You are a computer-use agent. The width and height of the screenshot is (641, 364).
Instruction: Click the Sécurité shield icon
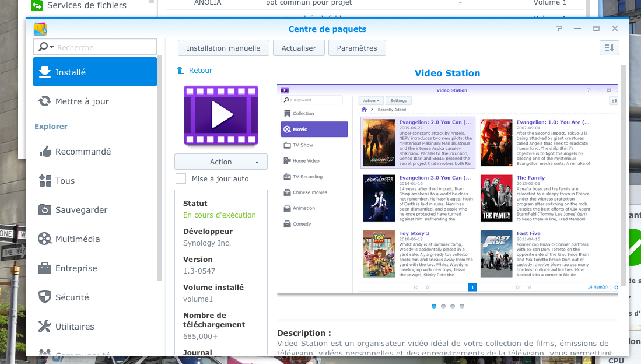coord(45,297)
